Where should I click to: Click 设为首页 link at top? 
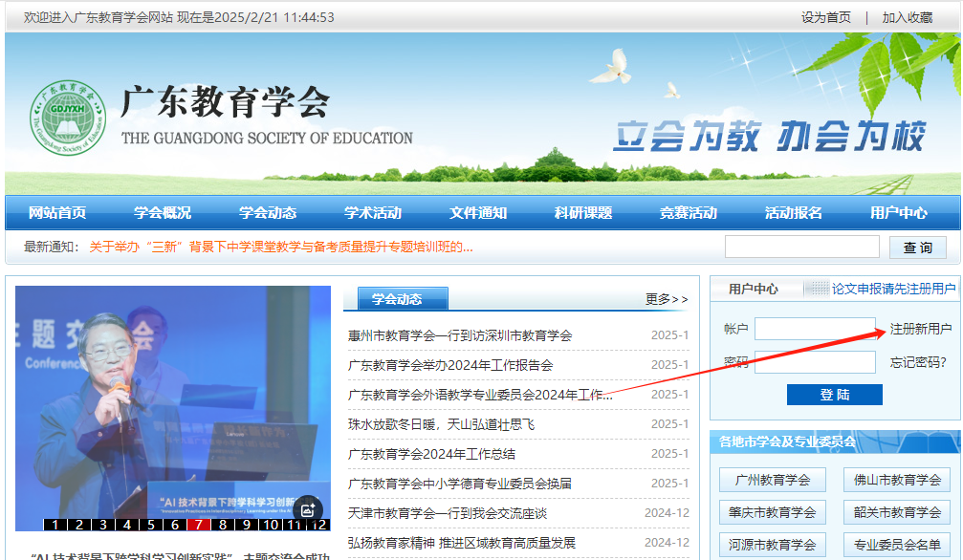[826, 17]
